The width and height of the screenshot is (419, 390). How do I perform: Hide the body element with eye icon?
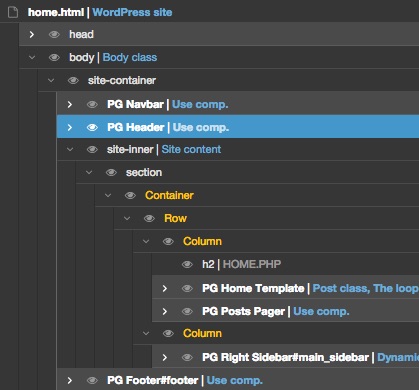point(54,57)
